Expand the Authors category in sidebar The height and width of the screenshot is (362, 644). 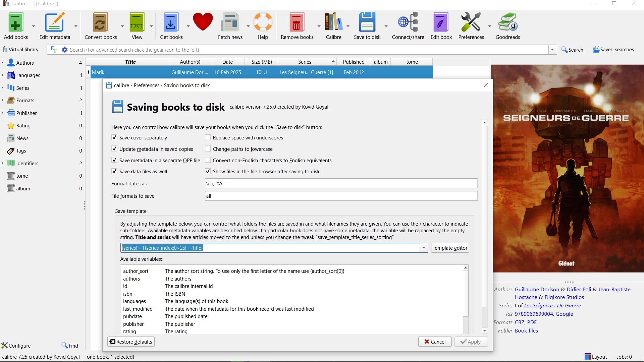(3, 63)
